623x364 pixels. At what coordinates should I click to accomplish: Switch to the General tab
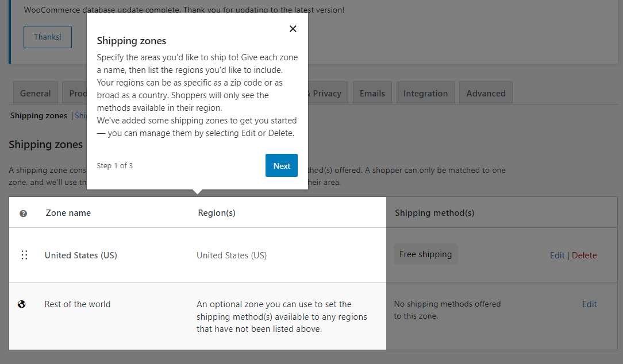tap(35, 92)
